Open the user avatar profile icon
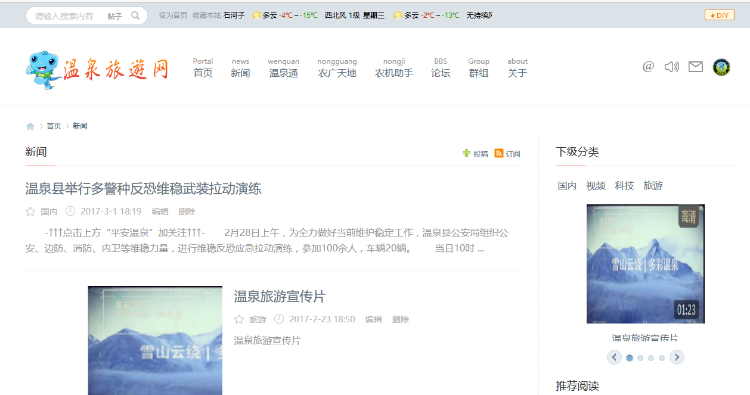 pos(721,67)
